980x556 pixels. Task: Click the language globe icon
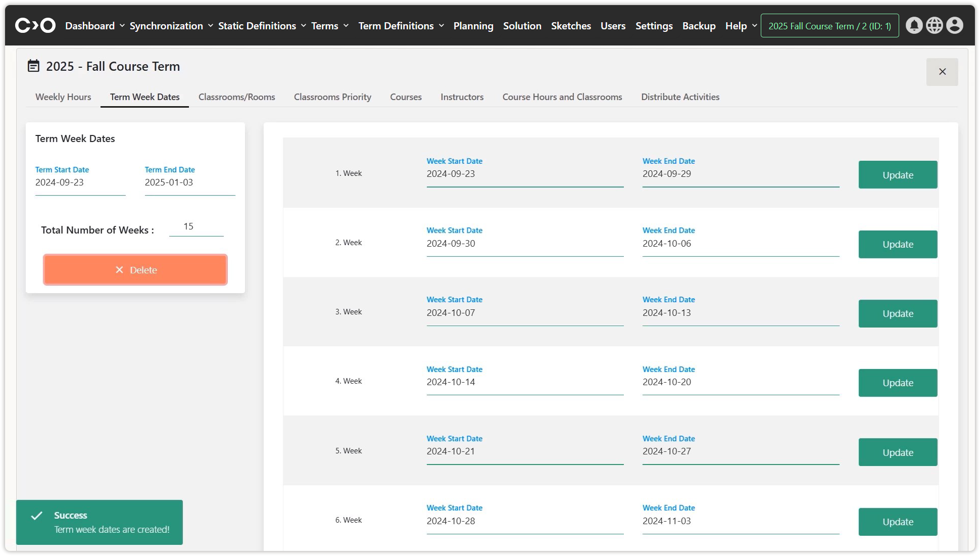click(934, 25)
